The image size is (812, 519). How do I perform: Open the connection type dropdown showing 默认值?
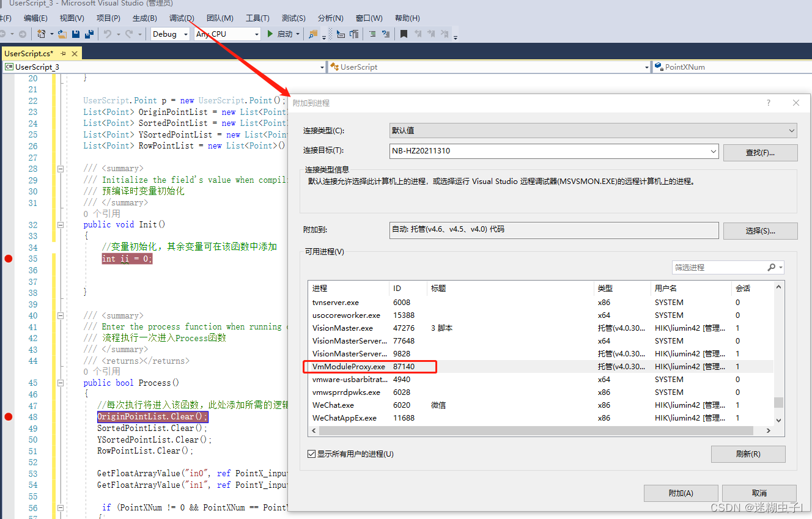[x=593, y=131]
